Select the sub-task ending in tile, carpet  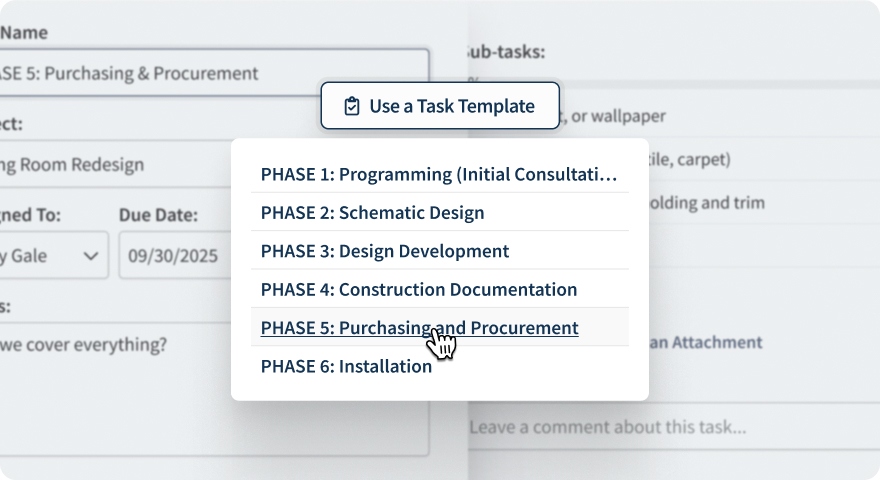690,159
